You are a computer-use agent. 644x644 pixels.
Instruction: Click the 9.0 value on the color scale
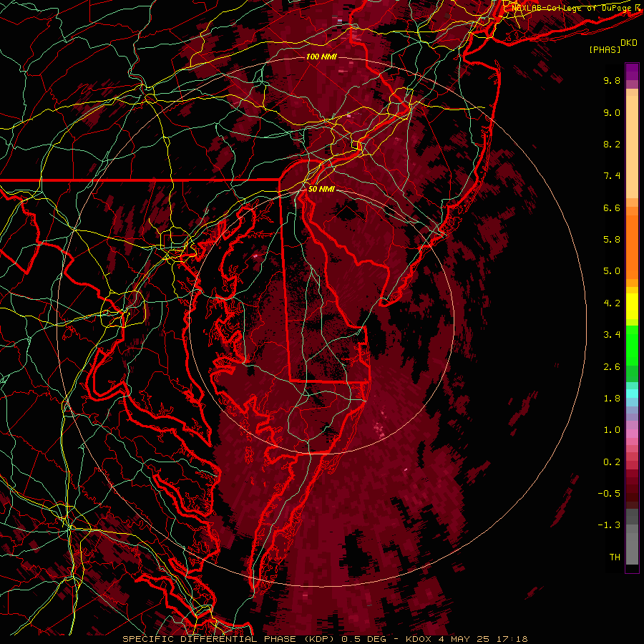[612, 112]
